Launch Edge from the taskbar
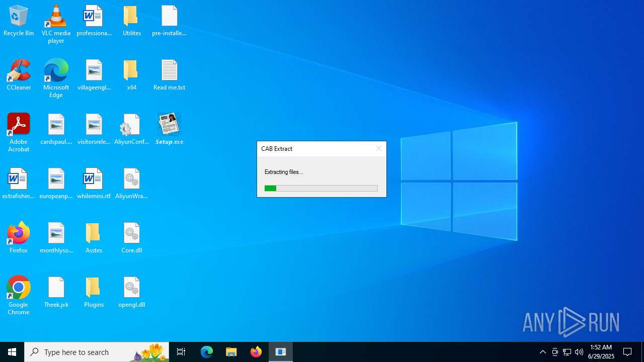This screenshot has width=644, height=362. point(207,352)
